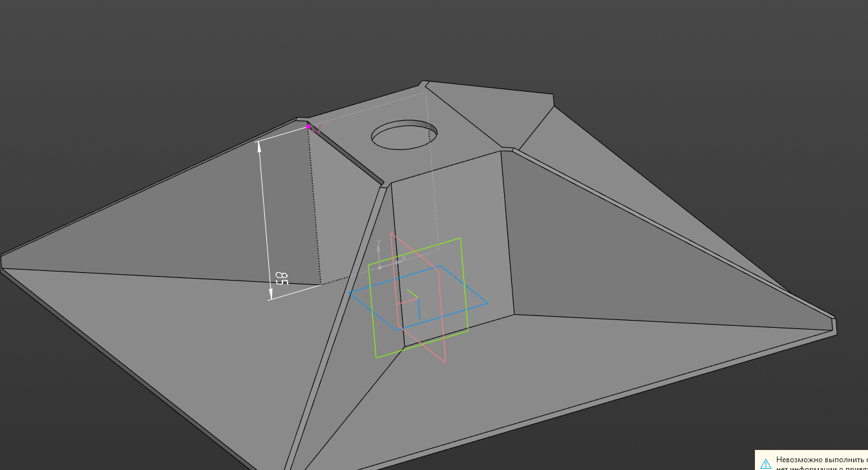Click the upper arrowhead of the 85 dimension
The height and width of the screenshot is (470, 868).
[260, 145]
